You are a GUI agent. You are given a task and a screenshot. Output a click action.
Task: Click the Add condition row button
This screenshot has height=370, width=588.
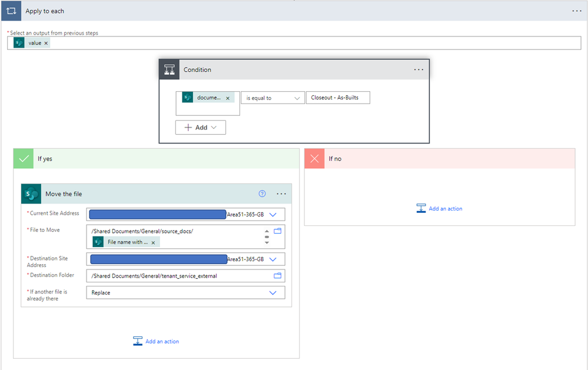tap(201, 128)
